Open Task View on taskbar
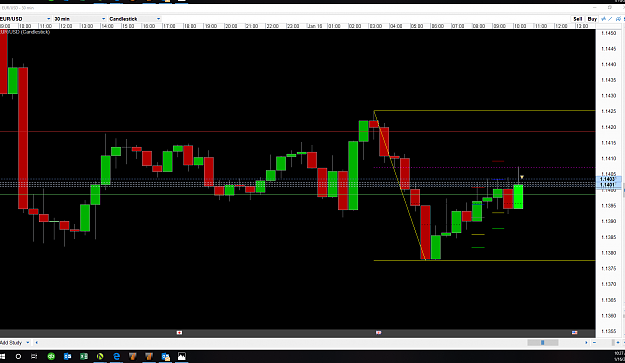 34,356
